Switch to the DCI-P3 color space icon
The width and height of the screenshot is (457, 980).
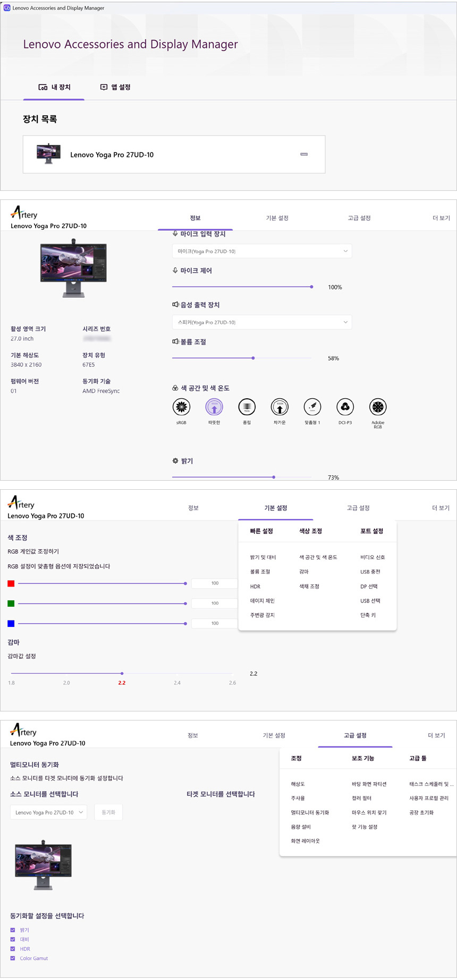(x=345, y=407)
